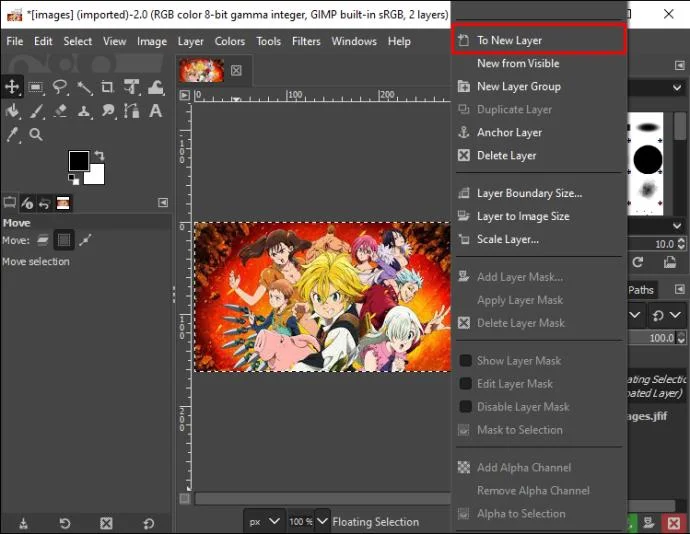Open layer mode dropdown in layers panel

pos(635,315)
